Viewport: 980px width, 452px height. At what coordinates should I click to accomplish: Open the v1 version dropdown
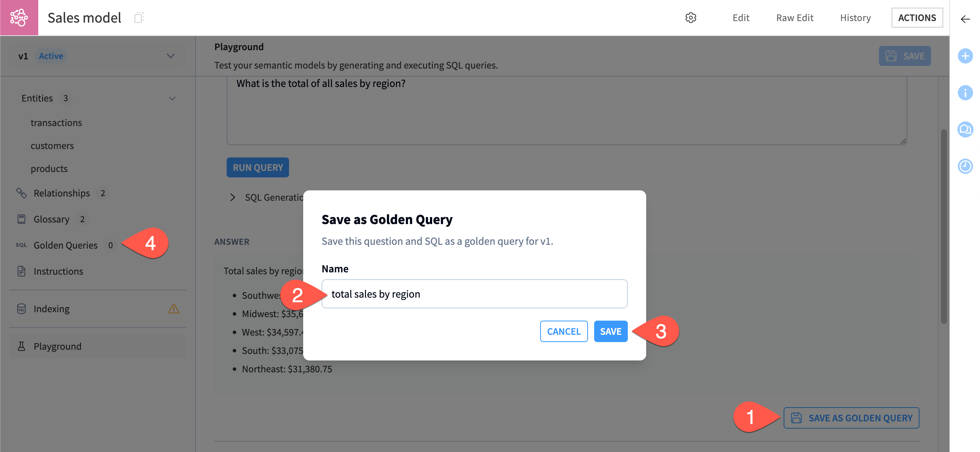point(170,56)
